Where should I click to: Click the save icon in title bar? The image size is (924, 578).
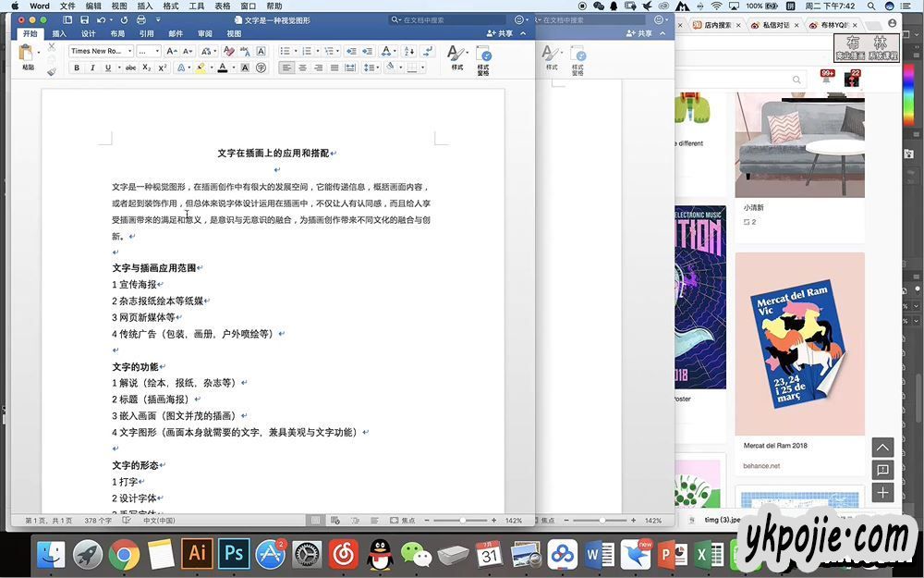[x=84, y=19]
